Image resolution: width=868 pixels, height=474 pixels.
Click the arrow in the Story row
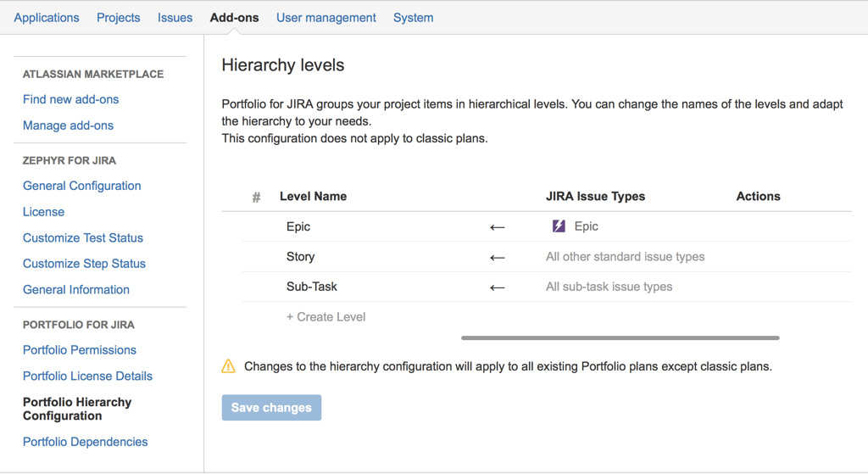[x=497, y=258]
